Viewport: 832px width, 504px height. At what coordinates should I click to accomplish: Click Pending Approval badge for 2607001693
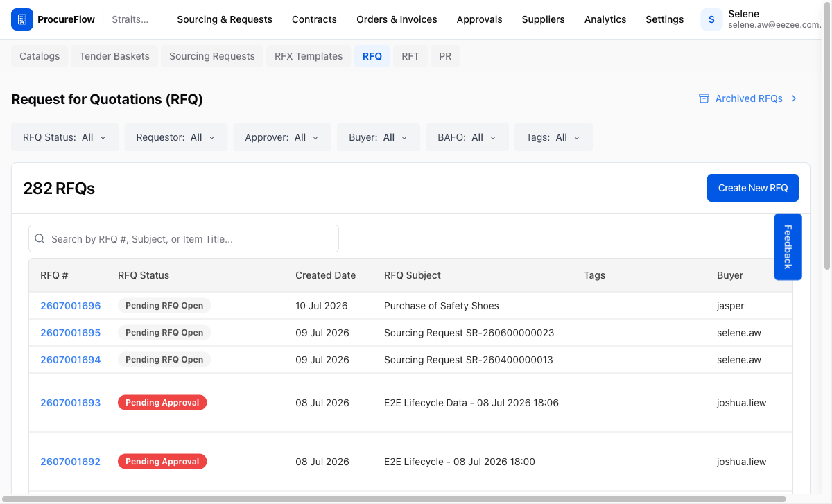pos(162,403)
